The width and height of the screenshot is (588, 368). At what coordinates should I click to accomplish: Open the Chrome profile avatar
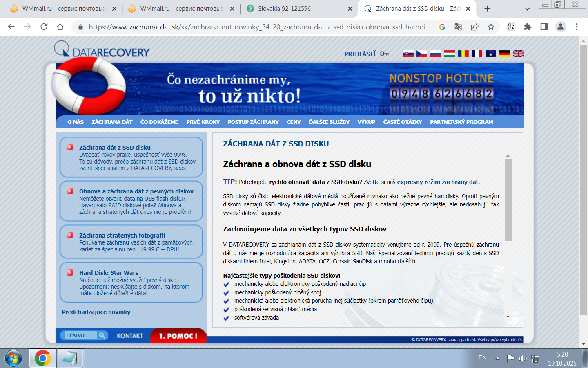point(560,27)
